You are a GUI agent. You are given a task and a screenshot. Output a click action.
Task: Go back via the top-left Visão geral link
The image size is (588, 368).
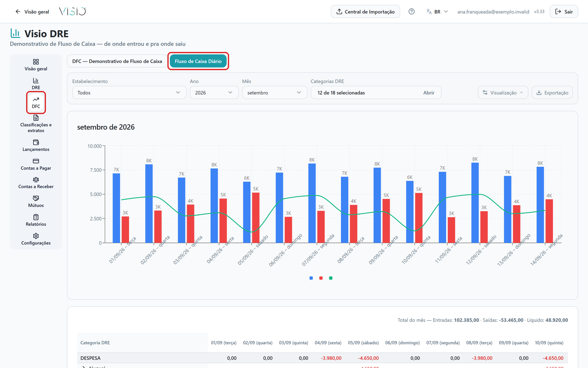(x=32, y=12)
